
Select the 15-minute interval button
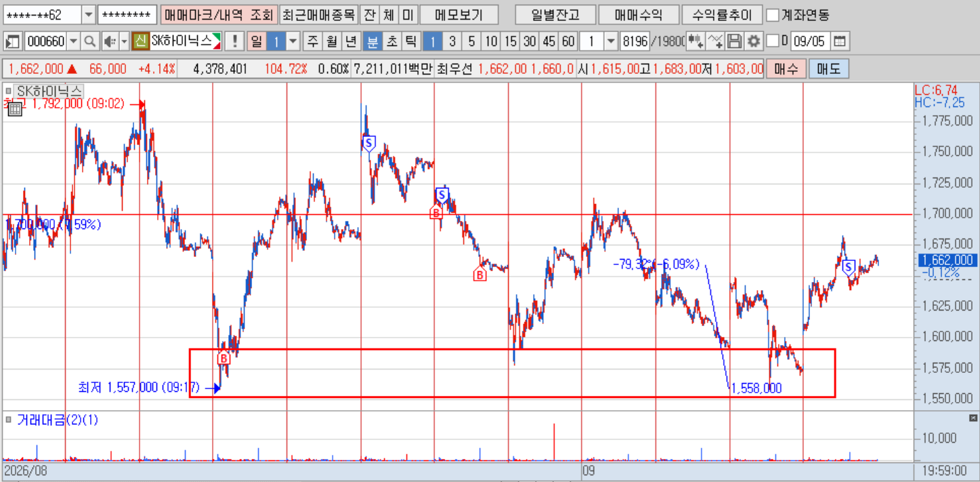tap(511, 41)
